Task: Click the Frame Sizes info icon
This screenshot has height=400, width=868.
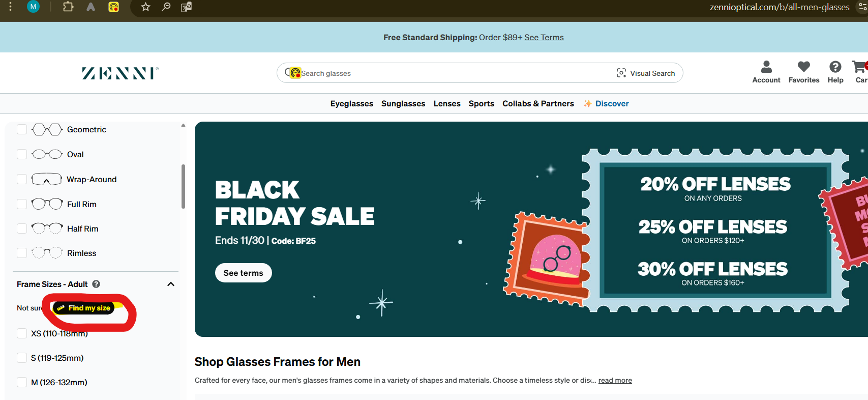Action: click(96, 284)
